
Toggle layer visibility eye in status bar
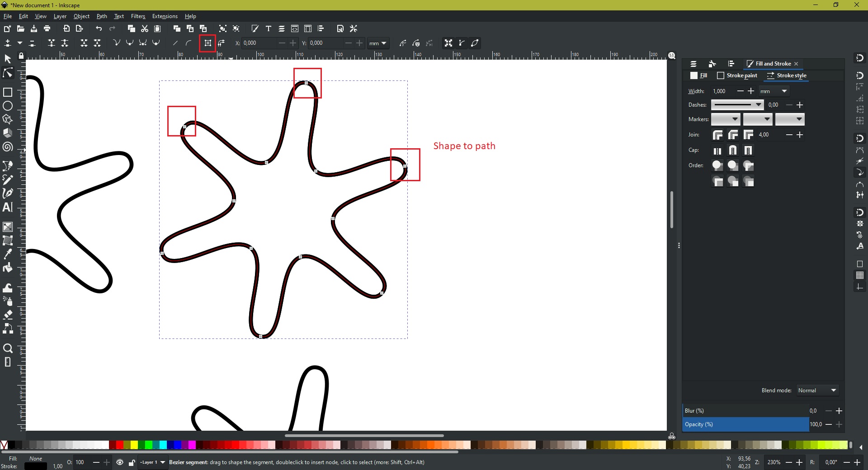pos(120,462)
